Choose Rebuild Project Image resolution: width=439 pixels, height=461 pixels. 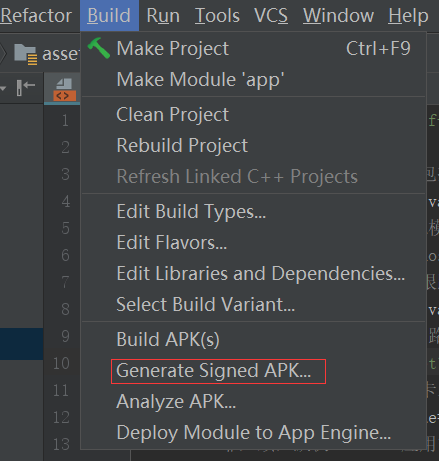pyautogui.click(x=253, y=145)
